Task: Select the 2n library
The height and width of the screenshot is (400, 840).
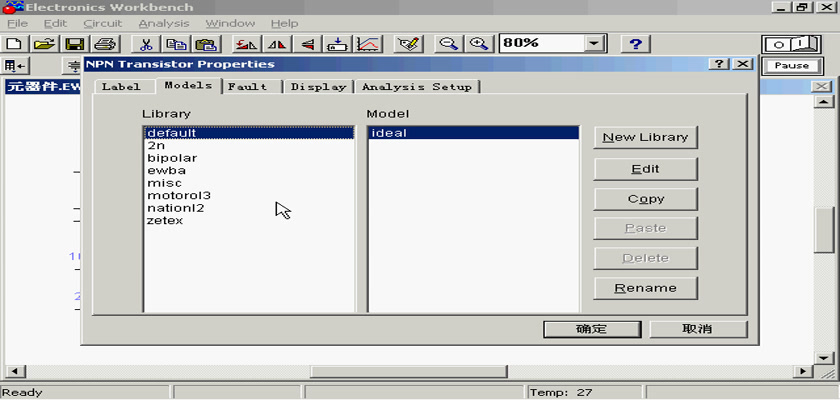Action: [250, 146]
